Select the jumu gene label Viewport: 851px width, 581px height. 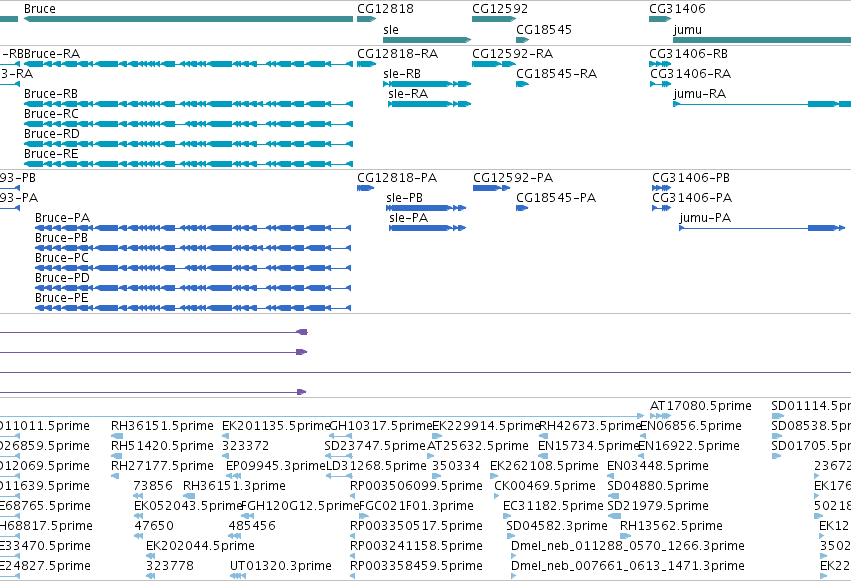(x=688, y=29)
